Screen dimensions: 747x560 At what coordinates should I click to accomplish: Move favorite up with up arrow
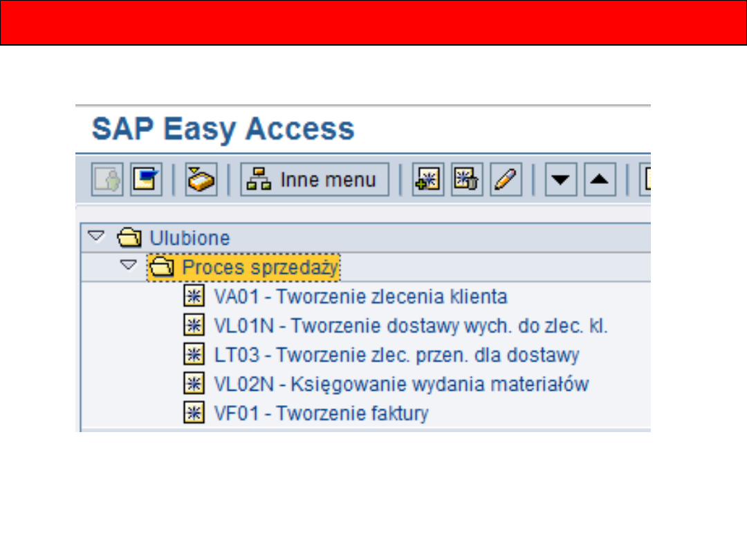600,180
